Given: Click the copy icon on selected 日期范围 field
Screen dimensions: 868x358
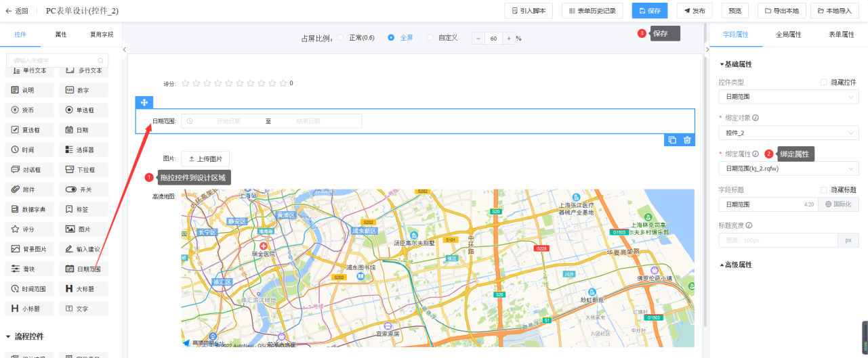Looking at the screenshot, I should pyautogui.click(x=672, y=140).
